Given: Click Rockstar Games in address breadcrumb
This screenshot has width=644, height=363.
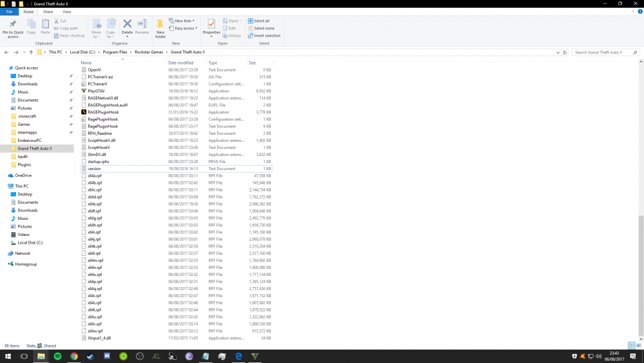Looking at the screenshot, I should point(149,52).
